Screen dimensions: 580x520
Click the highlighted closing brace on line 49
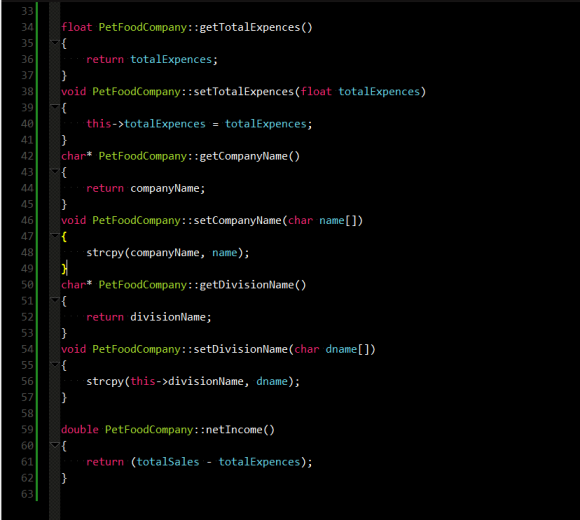[x=64, y=269]
